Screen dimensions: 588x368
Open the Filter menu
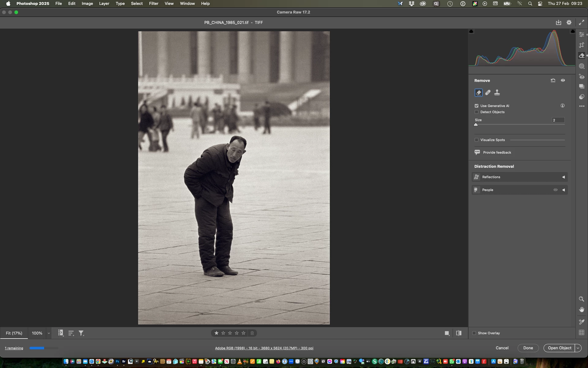click(x=153, y=3)
